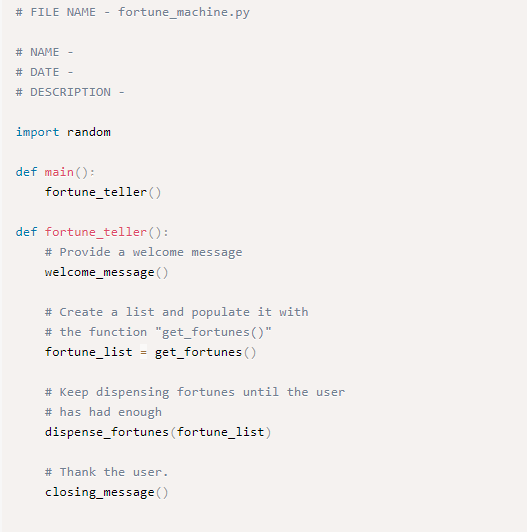Viewport: 527px width, 532px height.
Task: Place cursor after '# DATE -' comment
Action: (74, 72)
